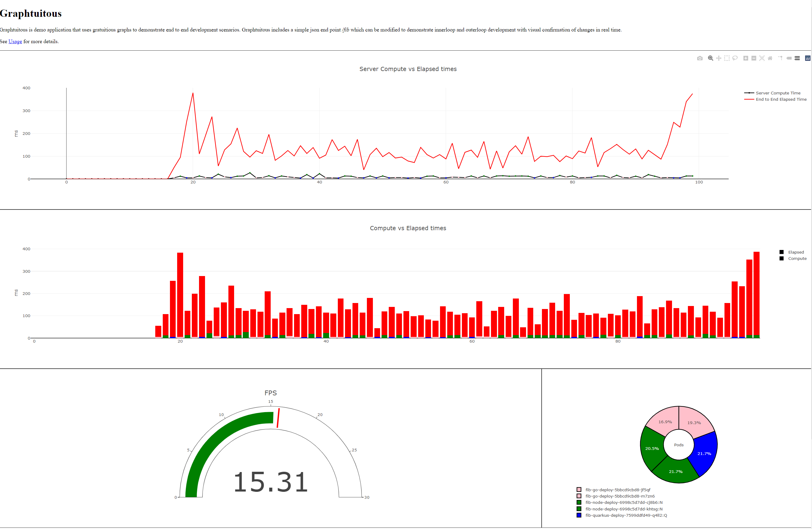Select the Zoom tool in modebar
Screen dimensions: 812x529
coord(710,58)
